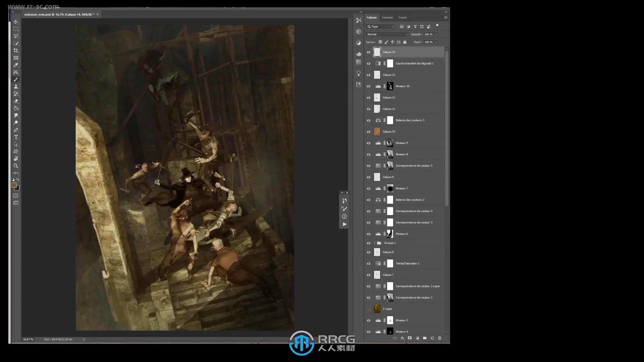
Task: Create a new layer
Action: [x=432, y=338]
